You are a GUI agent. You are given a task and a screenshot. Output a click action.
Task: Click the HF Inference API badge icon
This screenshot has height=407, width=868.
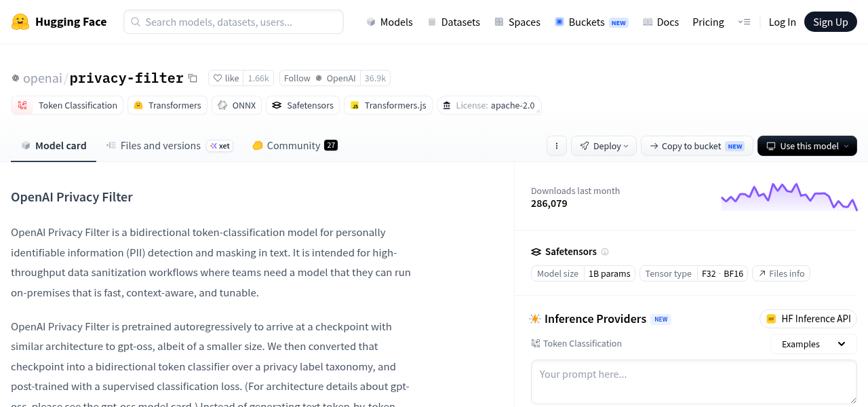[x=771, y=319]
